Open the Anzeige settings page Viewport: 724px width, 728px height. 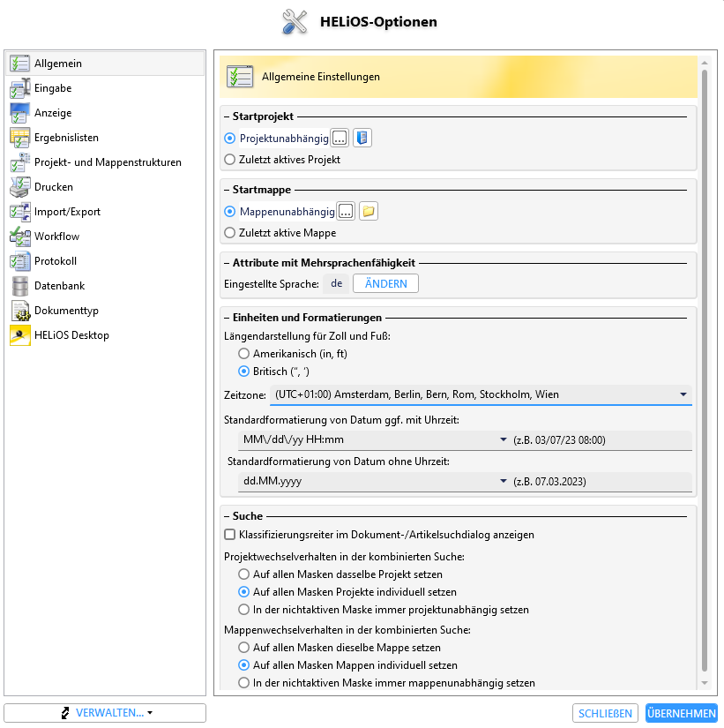pyautogui.click(x=105, y=113)
